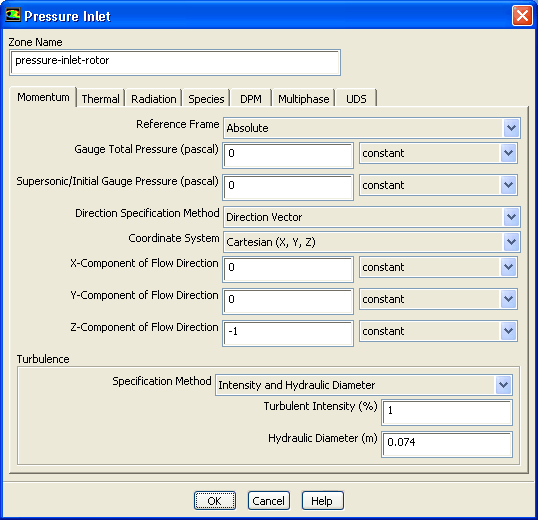538x520 pixels.
Task: Click the Fluent application icon in title bar
Action: click(13, 15)
